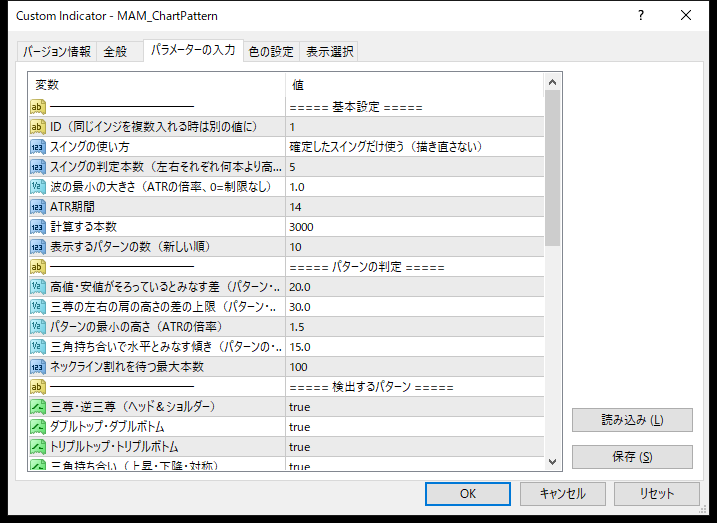
Task: Select the 計算する本数 variable name
Action: [84, 227]
